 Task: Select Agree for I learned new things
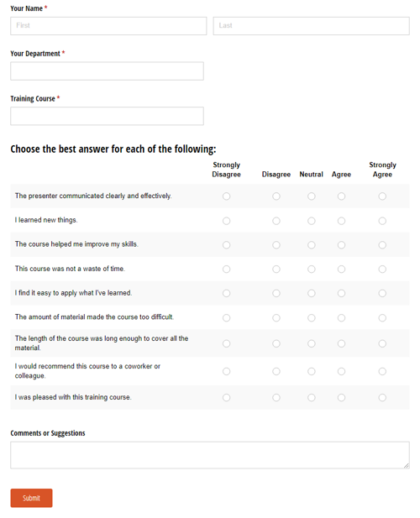coord(341,221)
